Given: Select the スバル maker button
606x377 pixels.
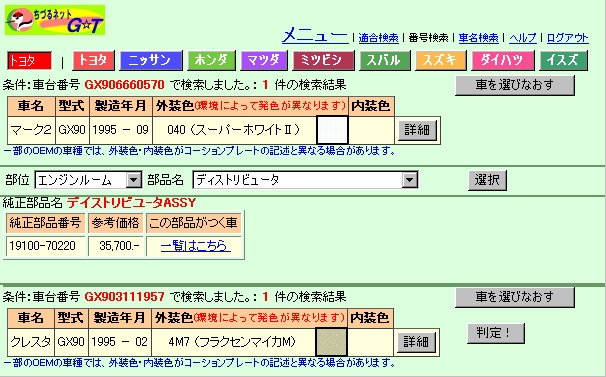Looking at the screenshot, I should coord(385,60).
